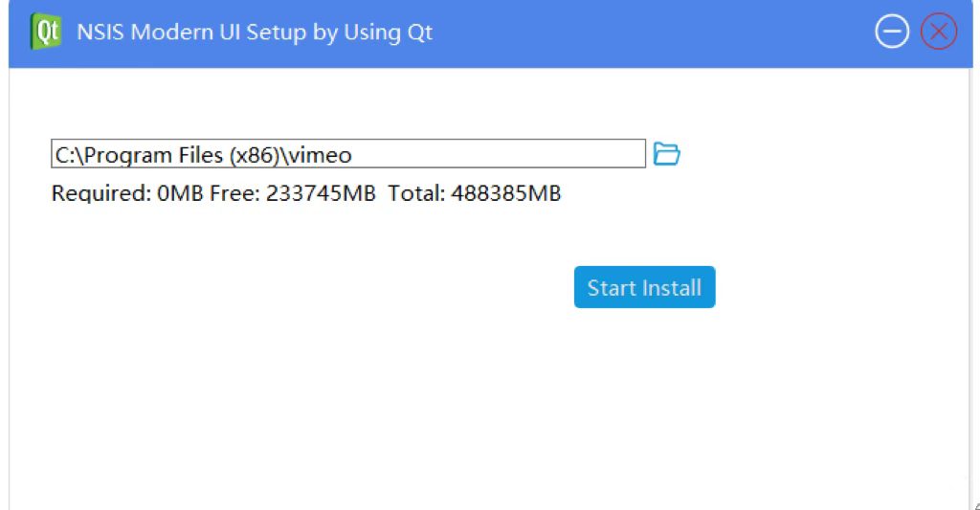Image resolution: width=980 pixels, height=510 pixels.
Task: Click the "Total: 488385MB" disk size text
Action: 475,193
